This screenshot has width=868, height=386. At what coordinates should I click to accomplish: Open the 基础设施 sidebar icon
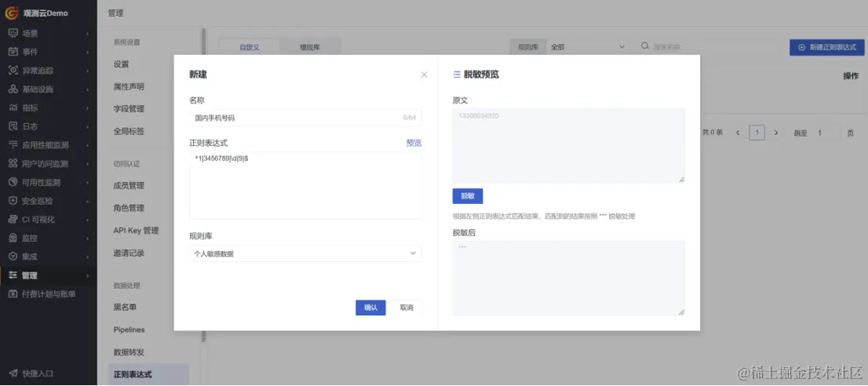click(13, 89)
